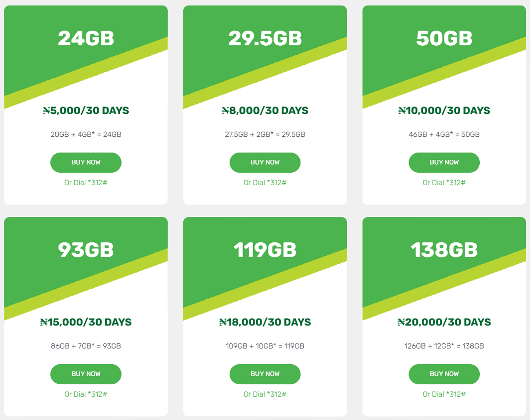Click the dial *312# link under 29.5GB
532x420 pixels.
[265, 183]
